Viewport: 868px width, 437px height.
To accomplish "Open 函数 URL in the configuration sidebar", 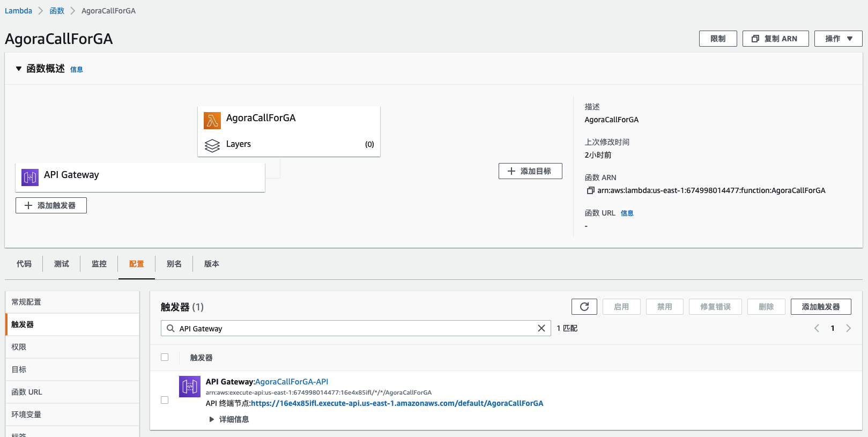I will 72,392.
